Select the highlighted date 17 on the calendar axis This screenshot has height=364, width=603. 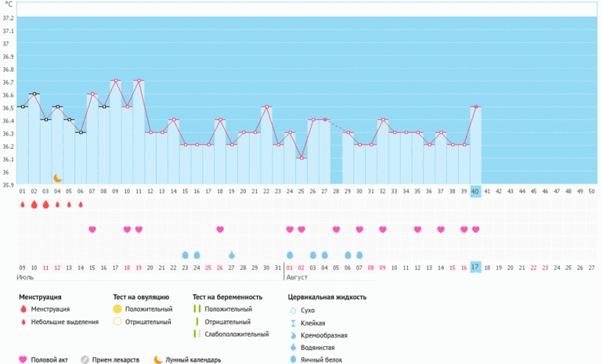(x=475, y=267)
